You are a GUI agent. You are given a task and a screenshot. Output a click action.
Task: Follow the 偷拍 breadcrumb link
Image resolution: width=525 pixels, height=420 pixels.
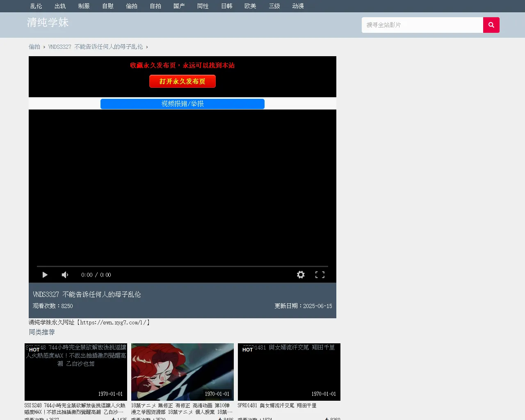[x=34, y=47]
